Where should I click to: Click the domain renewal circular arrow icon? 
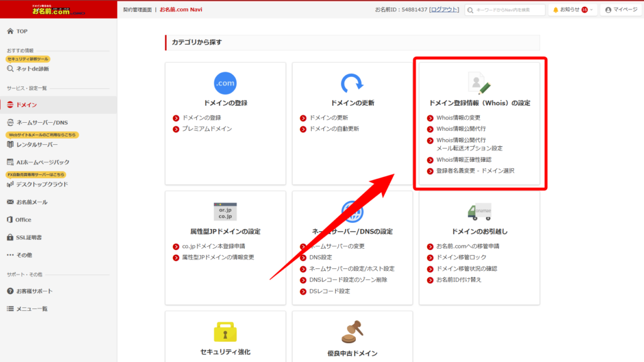point(352,83)
